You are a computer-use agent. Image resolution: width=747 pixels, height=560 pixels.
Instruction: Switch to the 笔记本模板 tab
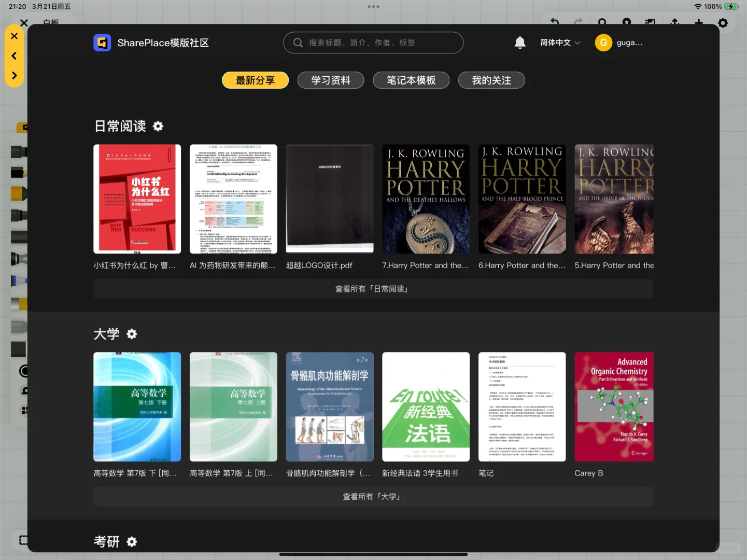click(411, 80)
